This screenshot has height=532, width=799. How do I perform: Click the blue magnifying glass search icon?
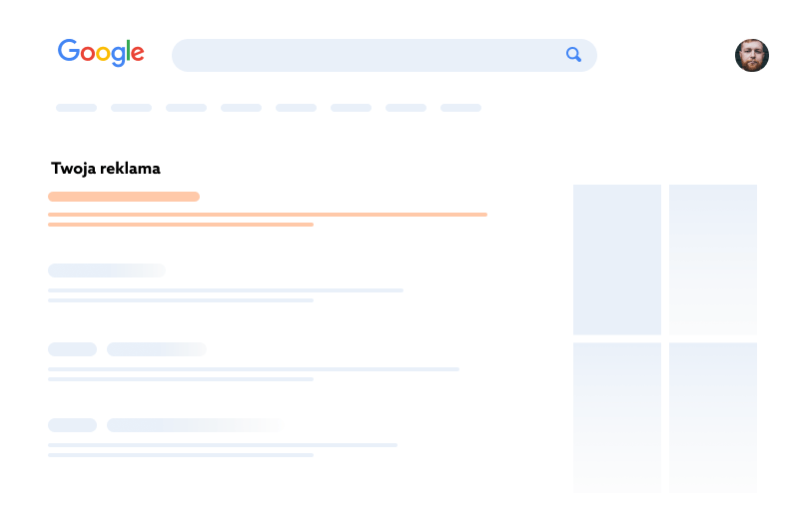point(573,55)
